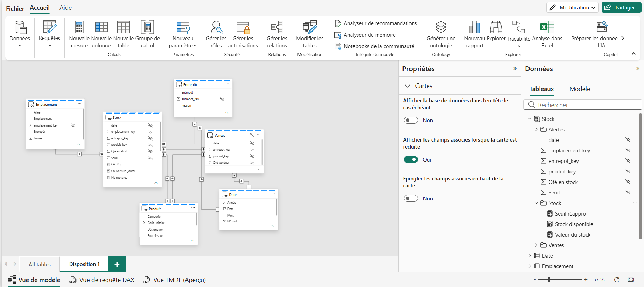Open Gérer les relations
The width and height of the screenshot is (644, 287).
pos(277,34)
